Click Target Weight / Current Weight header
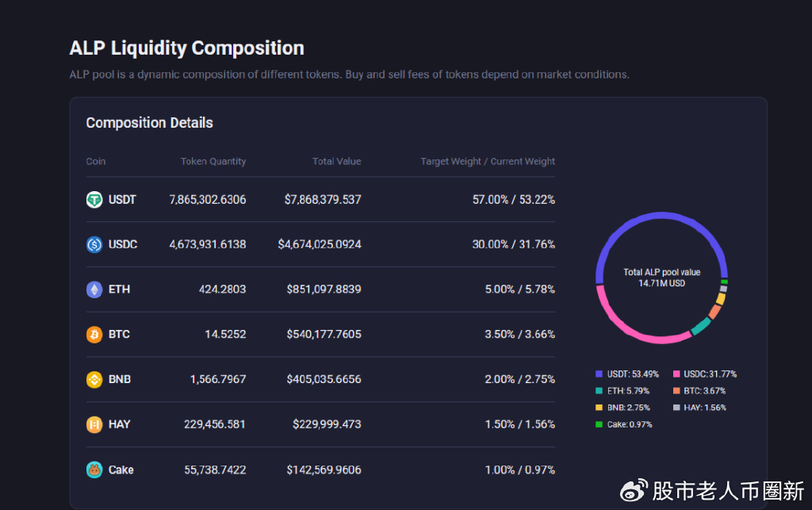 coord(488,162)
